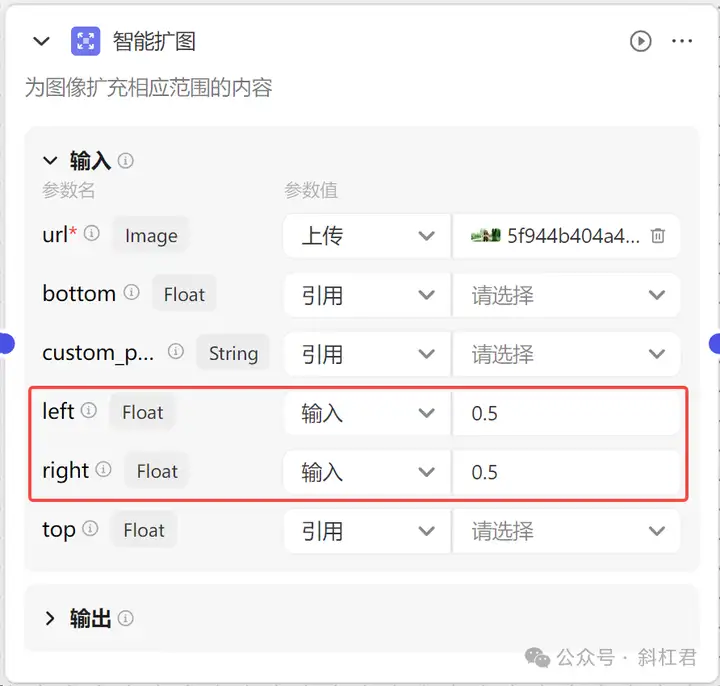
Task: Click the left value field showing 0.5
Action: coord(566,413)
